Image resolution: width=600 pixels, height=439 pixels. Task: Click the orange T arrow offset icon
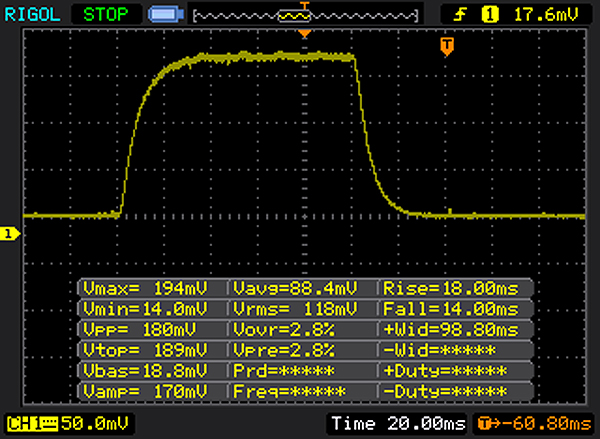pyautogui.click(x=489, y=424)
